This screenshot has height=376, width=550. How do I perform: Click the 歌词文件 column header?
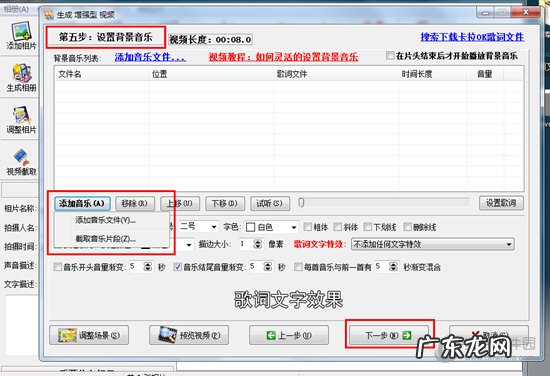click(336, 74)
